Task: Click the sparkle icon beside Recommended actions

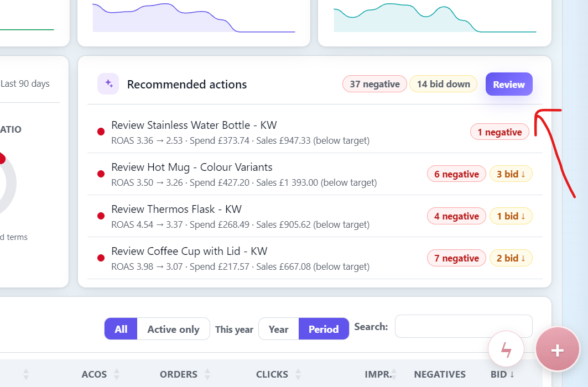Action: (108, 83)
